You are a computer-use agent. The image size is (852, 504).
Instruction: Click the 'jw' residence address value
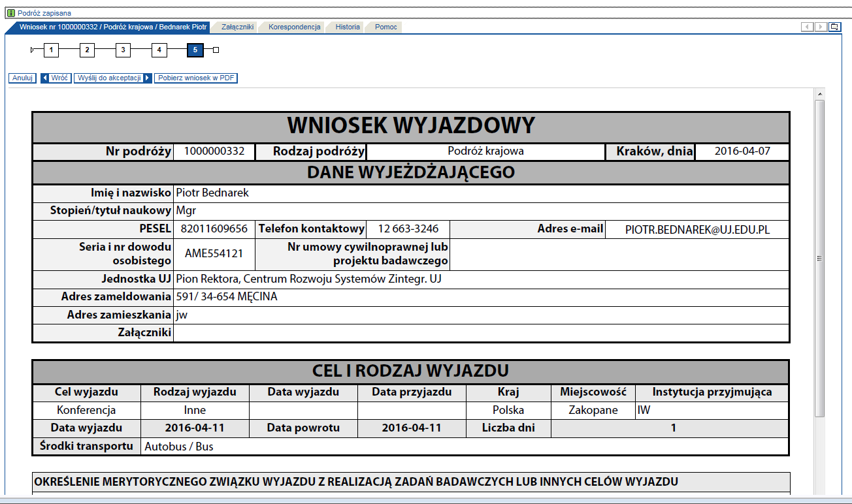(x=182, y=315)
